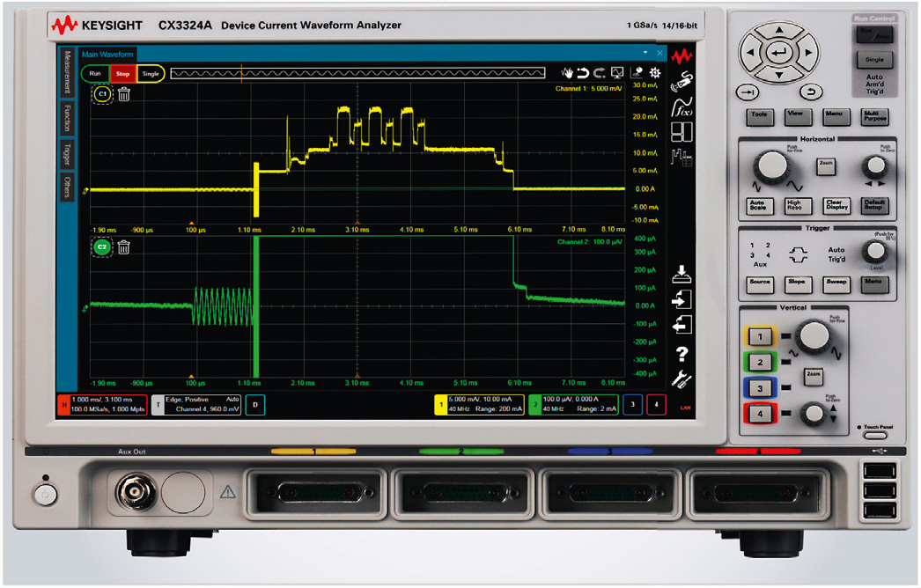Click the large Horizontal scale knob
Image resolution: width=921 pixels, height=588 pixels.
pos(772,167)
